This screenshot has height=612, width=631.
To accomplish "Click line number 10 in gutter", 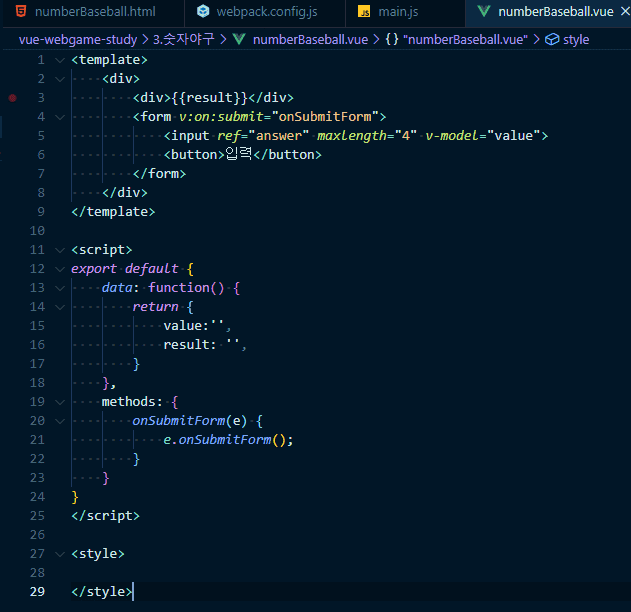I will [x=37, y=231].
